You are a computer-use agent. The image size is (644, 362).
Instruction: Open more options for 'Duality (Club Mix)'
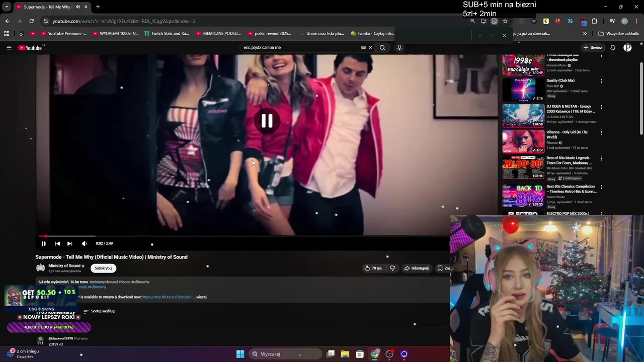[x=601, y=81]
